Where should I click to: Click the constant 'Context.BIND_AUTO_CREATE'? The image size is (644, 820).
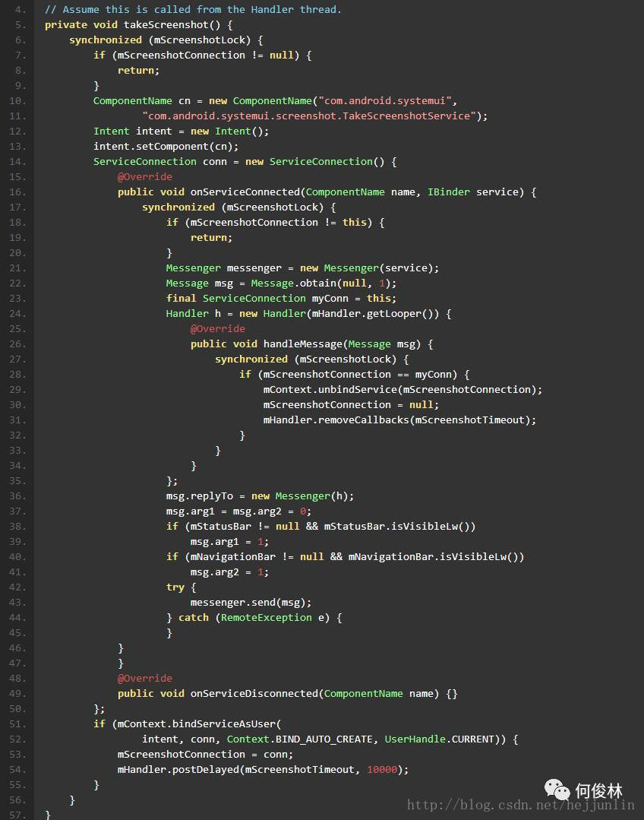[x=299, y=739]
